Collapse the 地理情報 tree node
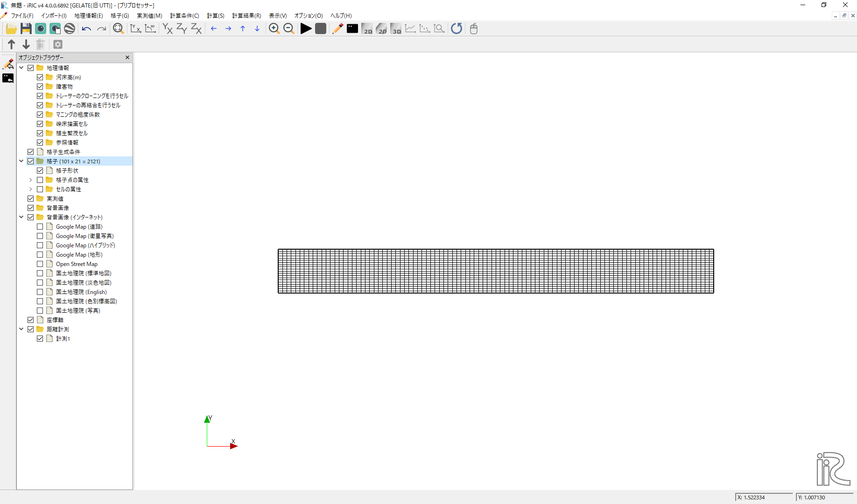Screen dimensions: 857x504 click(x=21, y=68)
